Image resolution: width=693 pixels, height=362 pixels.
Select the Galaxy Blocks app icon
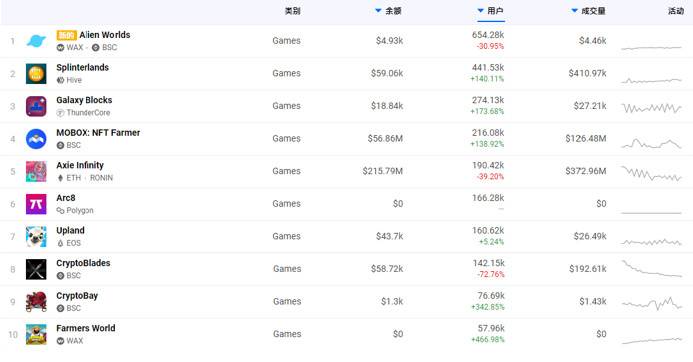pos(36,107)
